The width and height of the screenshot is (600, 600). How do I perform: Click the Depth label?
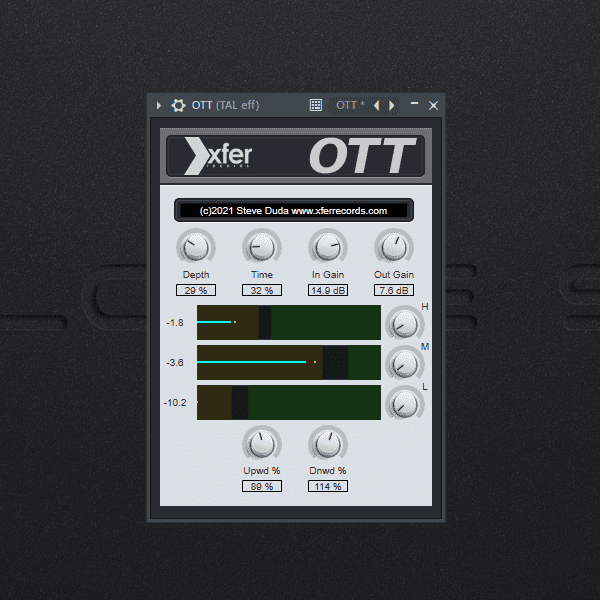coord(196,275)
